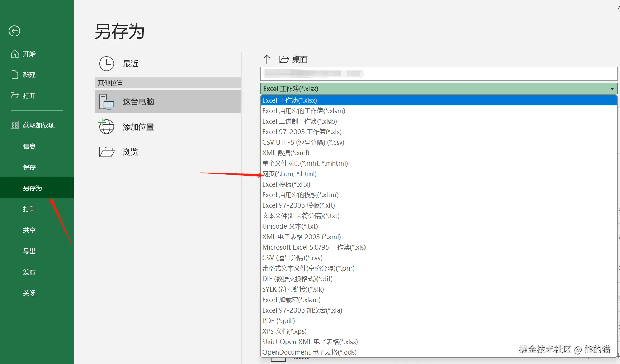Open the 打印 page
Screen dimensions: 620x364
(x=37, y=209)
